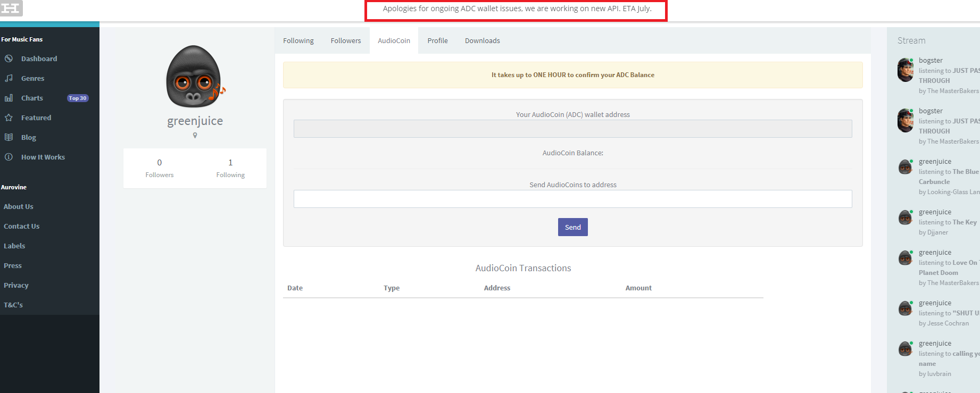Screen dimensions: 980x393
Task: Click first bogster avatar in Stream
Action: tap(906, 70)
